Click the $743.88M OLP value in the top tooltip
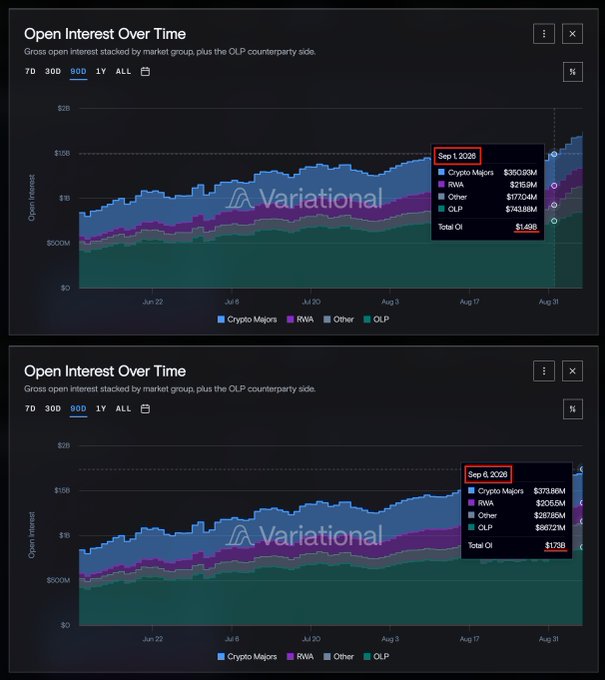The height and width of the screenshot is (680, 605). click(521, 209)
